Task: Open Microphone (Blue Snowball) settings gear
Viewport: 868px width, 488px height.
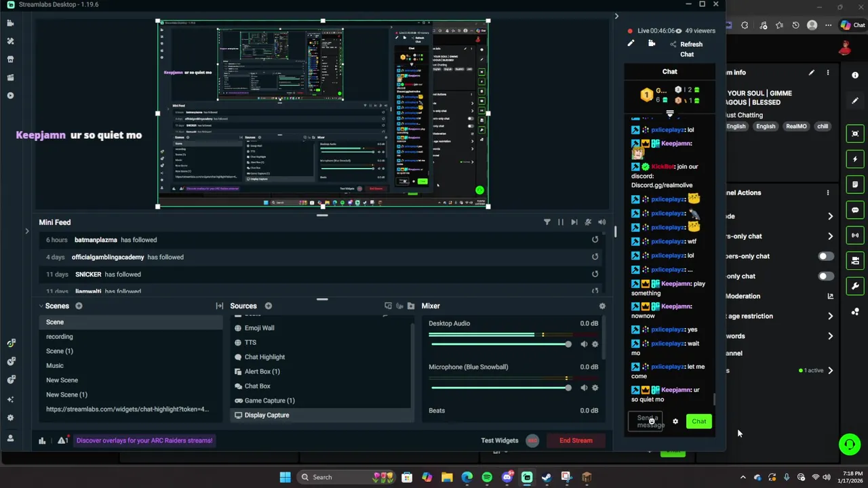Action: (x=595, y=388)
